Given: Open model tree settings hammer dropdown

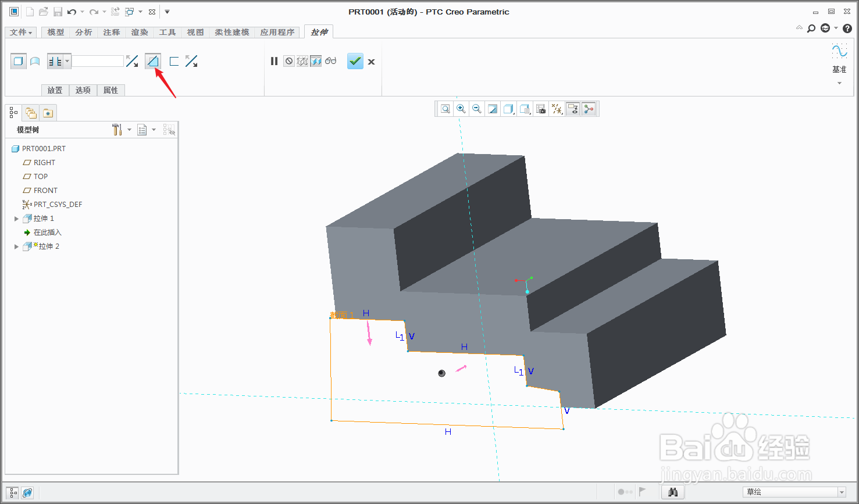Looking at the screenshot, I should click(121, 130).
